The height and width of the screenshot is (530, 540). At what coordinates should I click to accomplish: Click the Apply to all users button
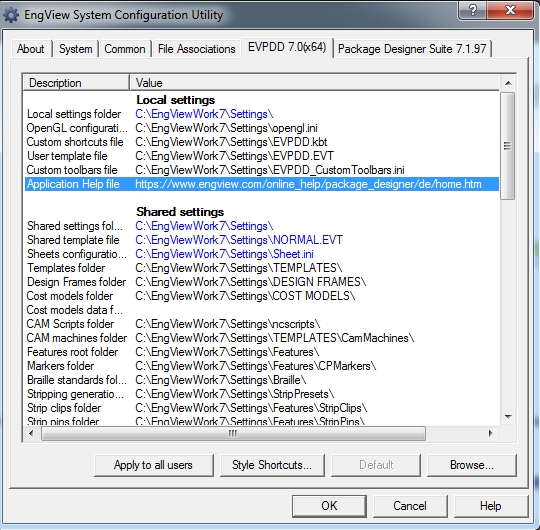154,465
